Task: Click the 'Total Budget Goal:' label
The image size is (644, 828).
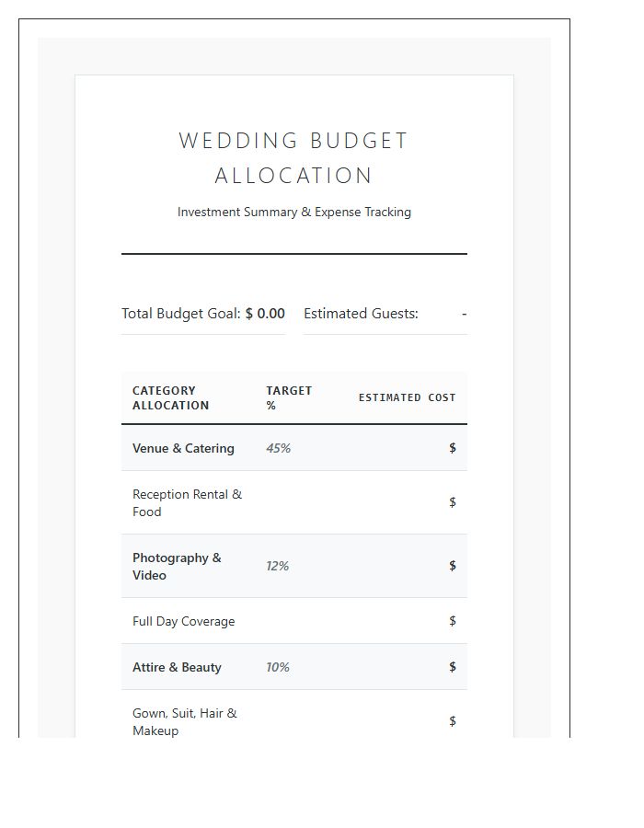Action: [x=181, y=314]
